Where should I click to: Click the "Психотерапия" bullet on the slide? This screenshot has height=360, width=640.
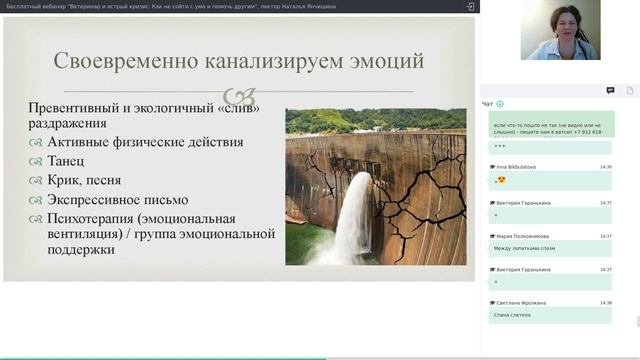click(161, 234)
